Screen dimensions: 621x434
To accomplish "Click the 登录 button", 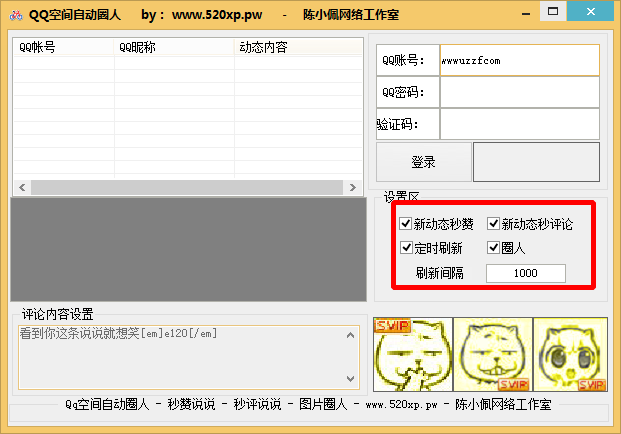I will [x=423, y=162].
